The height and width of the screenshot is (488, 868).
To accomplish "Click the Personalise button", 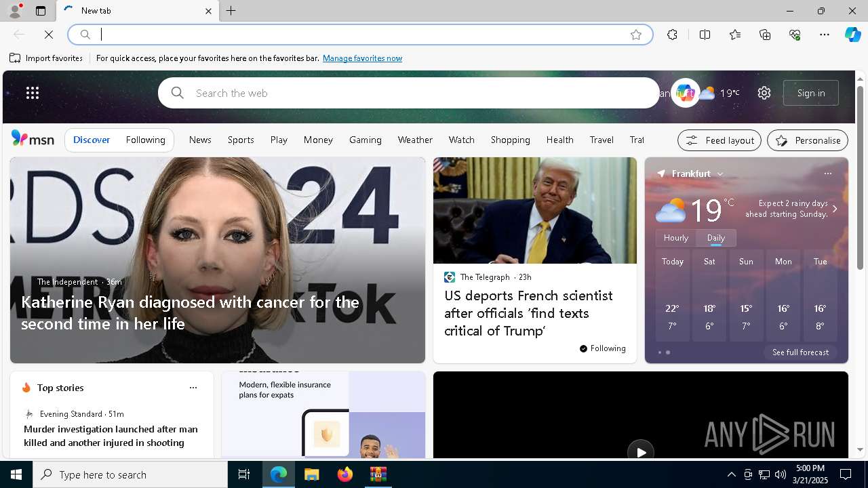I will pyautogui.click(x=808, y=140).
